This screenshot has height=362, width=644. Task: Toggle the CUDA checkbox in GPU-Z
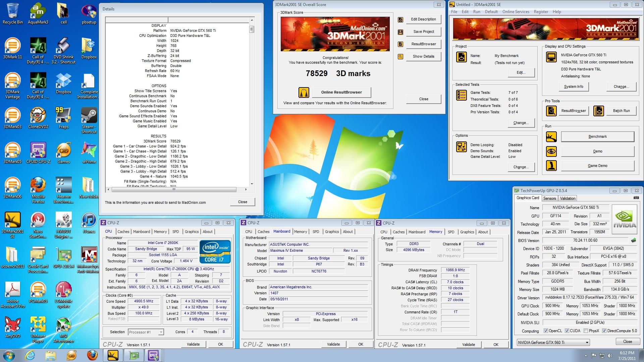point(567,331)
